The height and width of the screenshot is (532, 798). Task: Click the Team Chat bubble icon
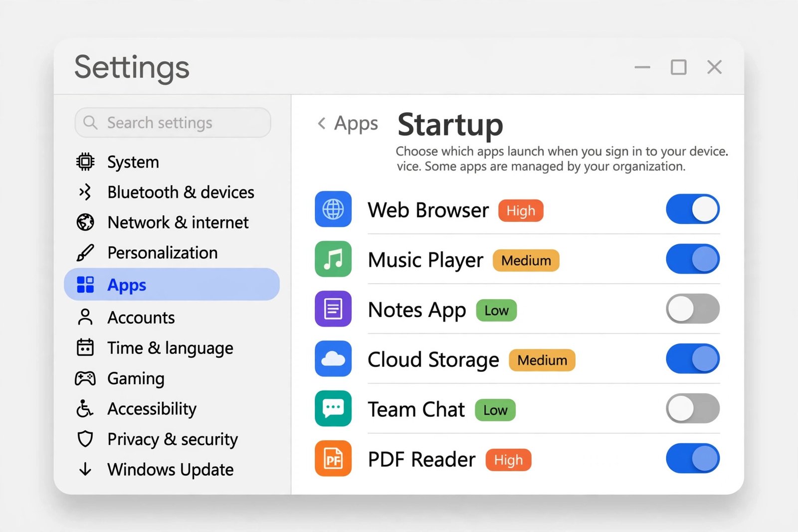[x=333, y=408]
